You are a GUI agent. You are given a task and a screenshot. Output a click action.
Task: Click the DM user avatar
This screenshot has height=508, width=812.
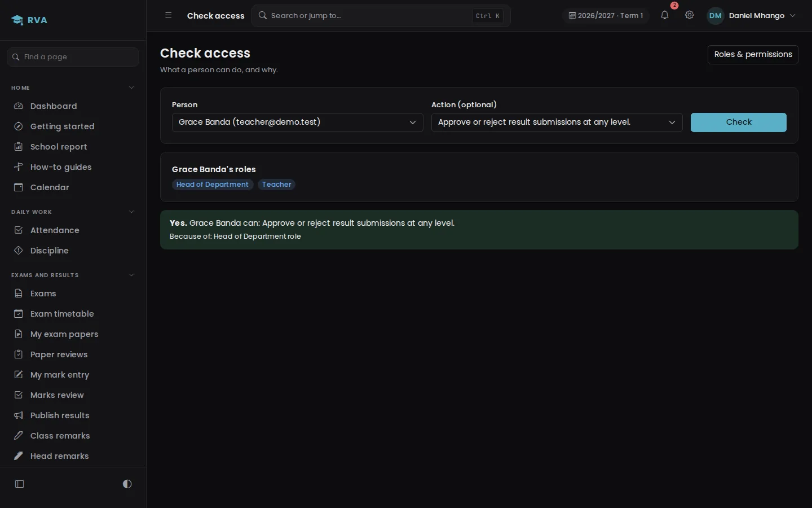pos(715,16)
